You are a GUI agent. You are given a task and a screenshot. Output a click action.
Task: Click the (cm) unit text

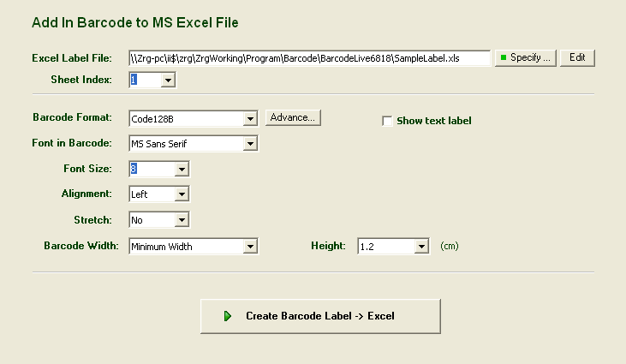click(450, 246)
